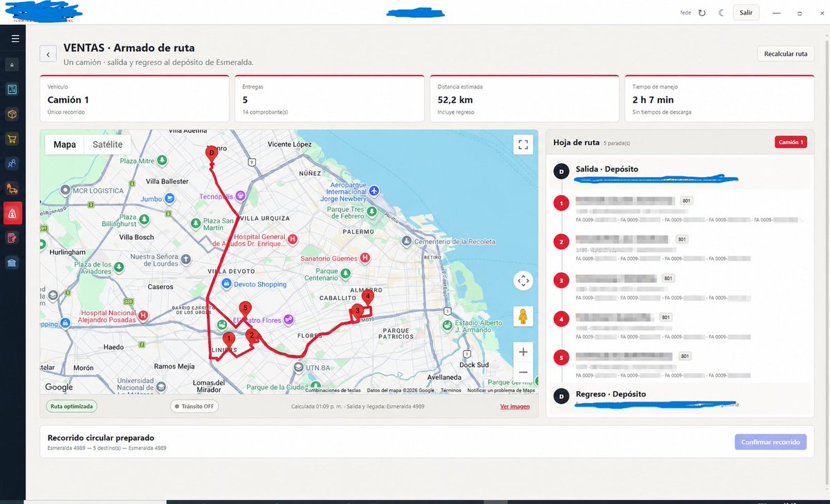Click map marker number 1
830x504 pixels.
[x=228, y=339]
